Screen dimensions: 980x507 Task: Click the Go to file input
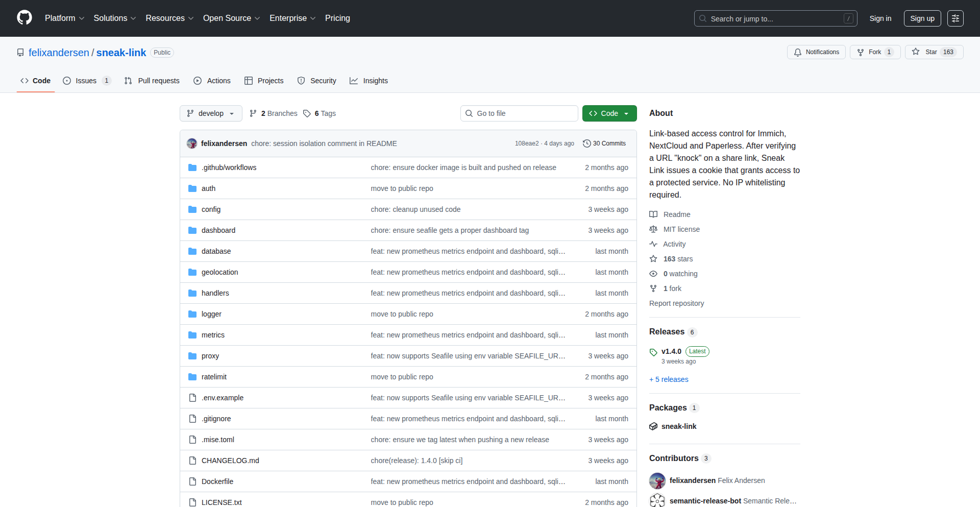[x=519, y=113]
